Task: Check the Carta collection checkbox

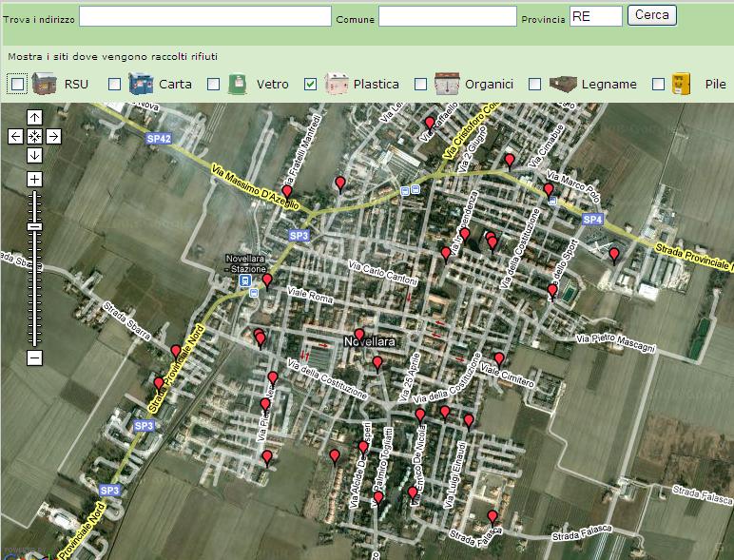Action: click(x=115, y=85)
